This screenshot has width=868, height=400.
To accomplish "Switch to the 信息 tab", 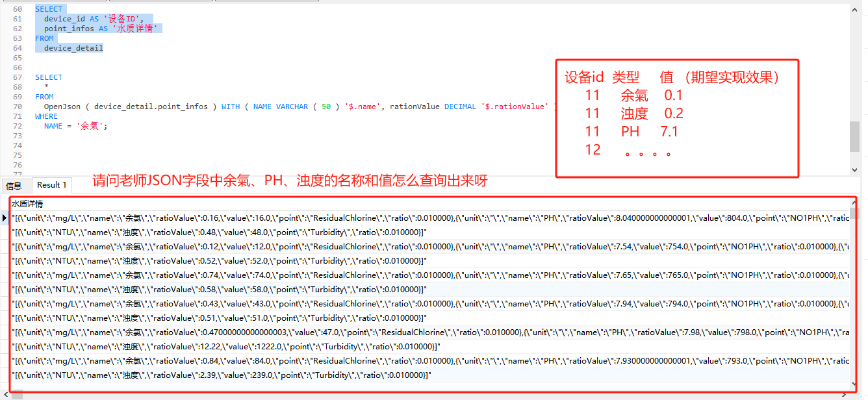I will point(14,185).
